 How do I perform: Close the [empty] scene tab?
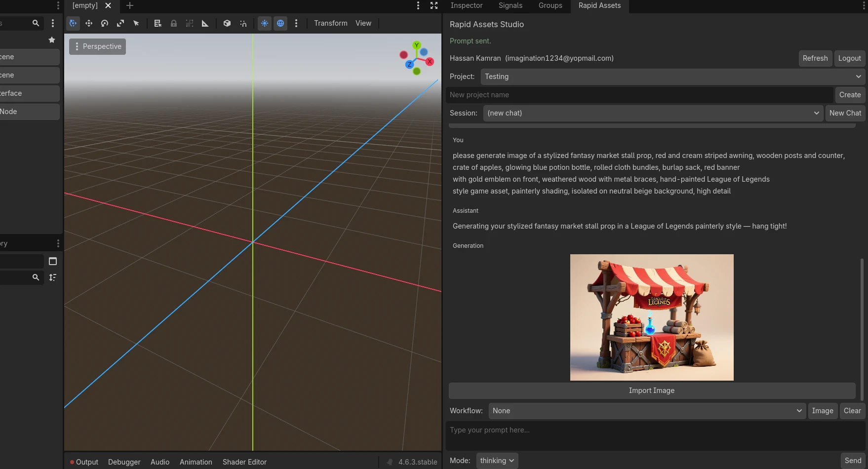pyautogui.click(x=108, y=5)
